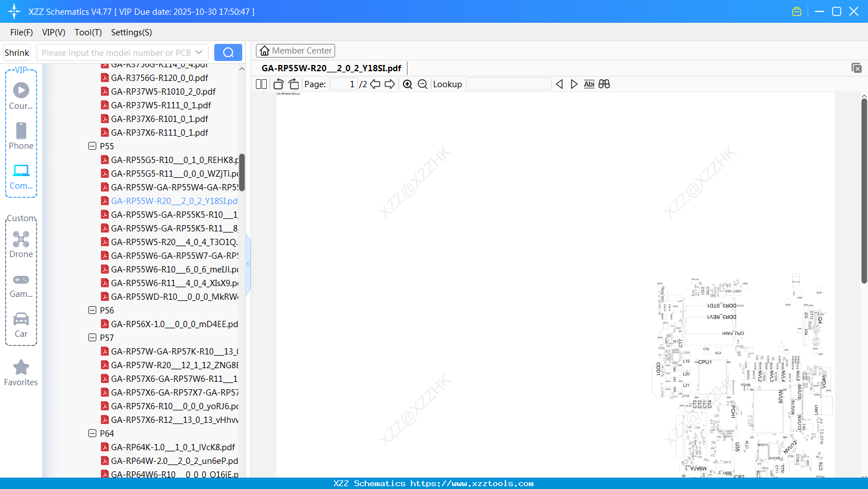Open the Settings(S) menu
Image resolution: width=868 pixels, height=489 pixels.
click(x=132, y=32)
